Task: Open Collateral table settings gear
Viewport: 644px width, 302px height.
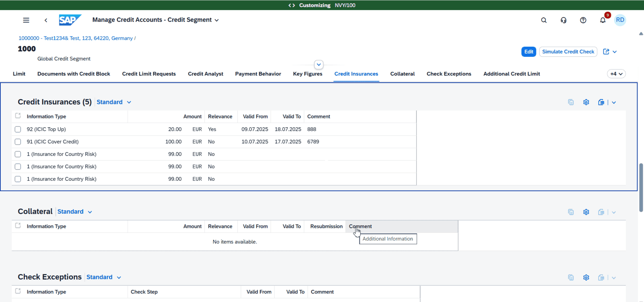Action: tap(586, 212)
